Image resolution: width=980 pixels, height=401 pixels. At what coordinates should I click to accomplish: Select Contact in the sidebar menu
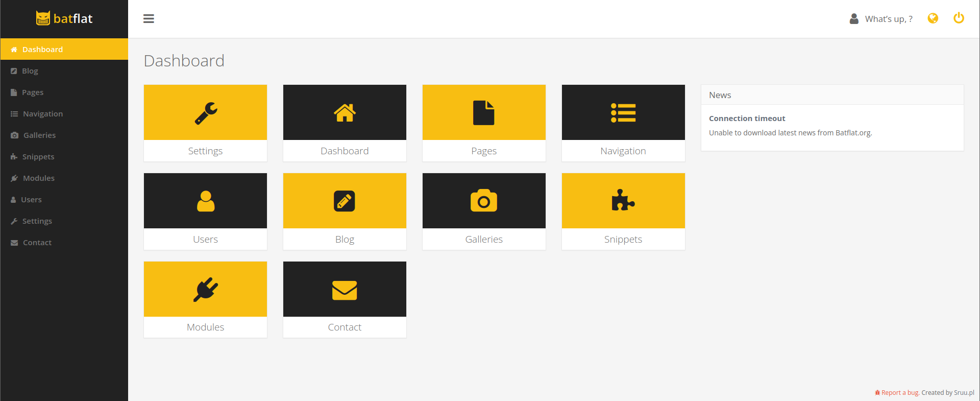[x=64, y=242]
